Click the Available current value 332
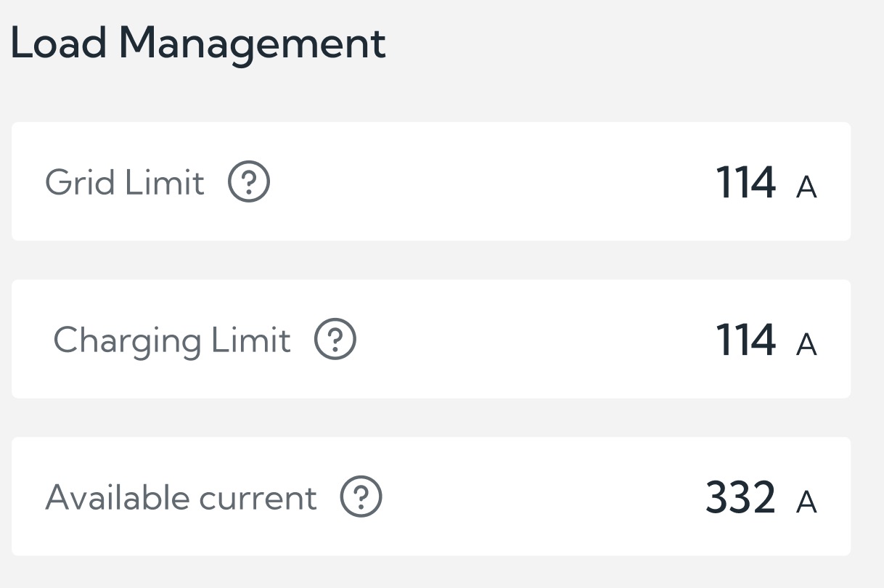This screenshot has height=588, width=884. (x=740, y=497)
